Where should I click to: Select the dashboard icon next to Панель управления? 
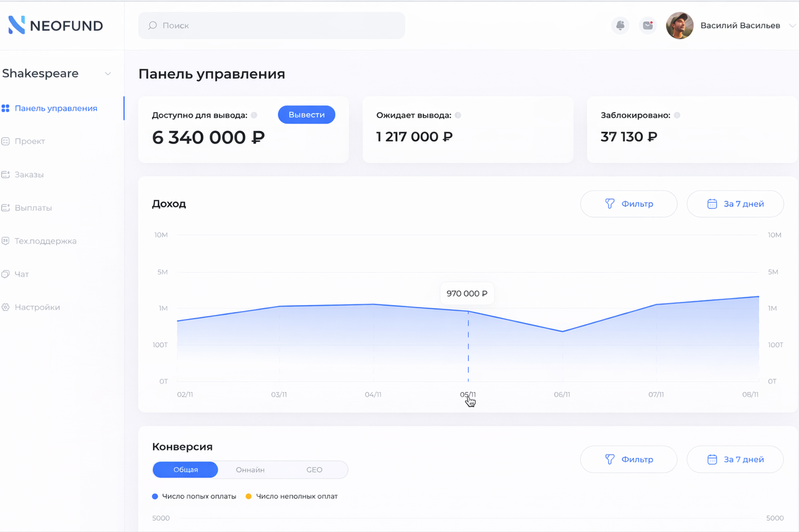[6, 108]
